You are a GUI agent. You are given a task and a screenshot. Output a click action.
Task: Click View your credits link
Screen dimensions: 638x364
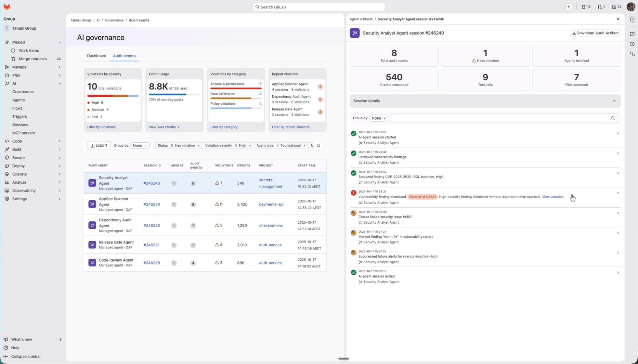[164, 127]
